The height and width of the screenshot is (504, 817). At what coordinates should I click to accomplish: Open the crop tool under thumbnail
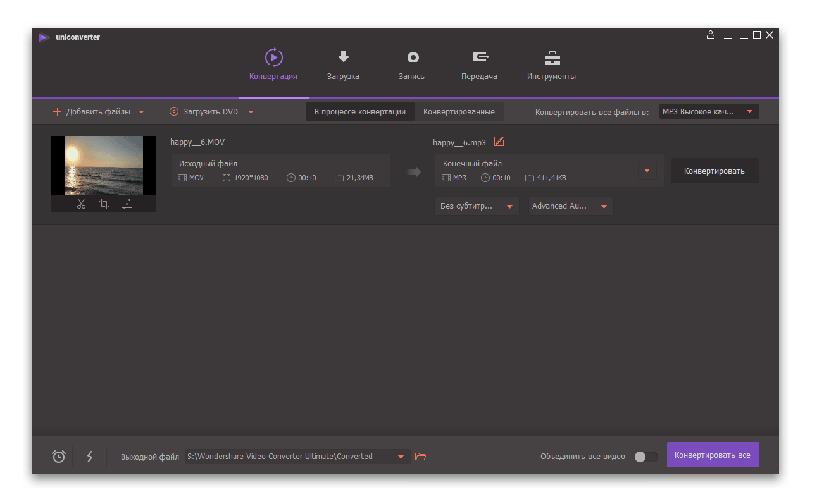[104, 204]
